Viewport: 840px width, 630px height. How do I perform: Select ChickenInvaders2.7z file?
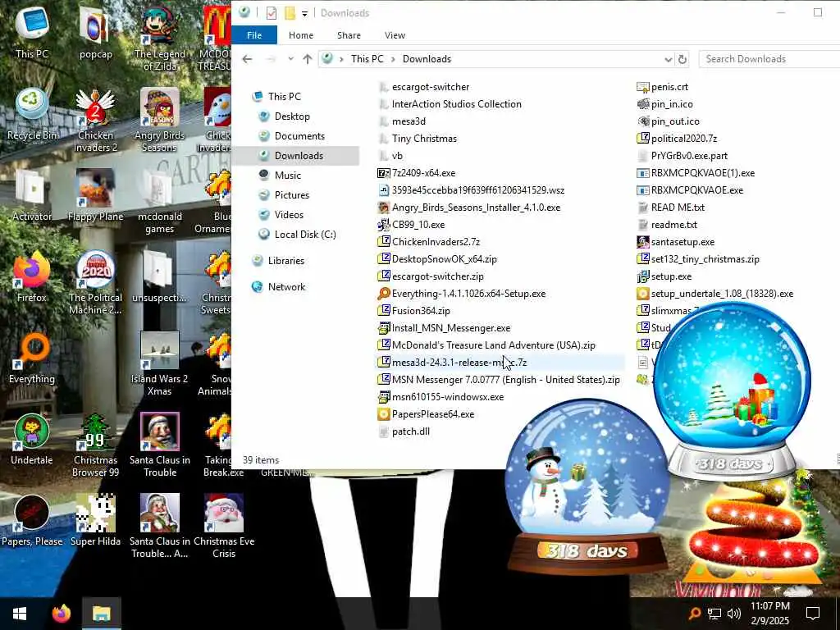(x=436, y=242)
